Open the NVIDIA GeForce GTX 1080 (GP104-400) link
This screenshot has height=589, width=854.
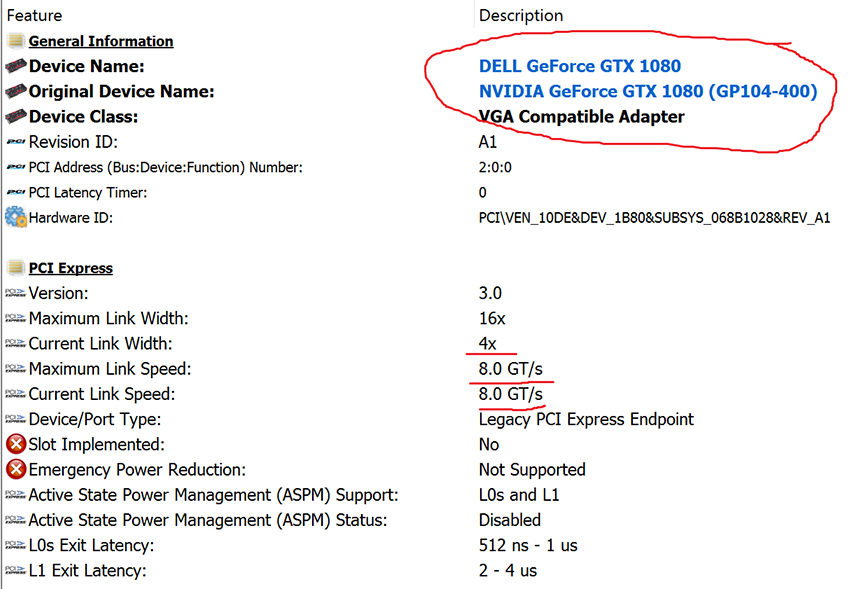(x=648, y=91)
